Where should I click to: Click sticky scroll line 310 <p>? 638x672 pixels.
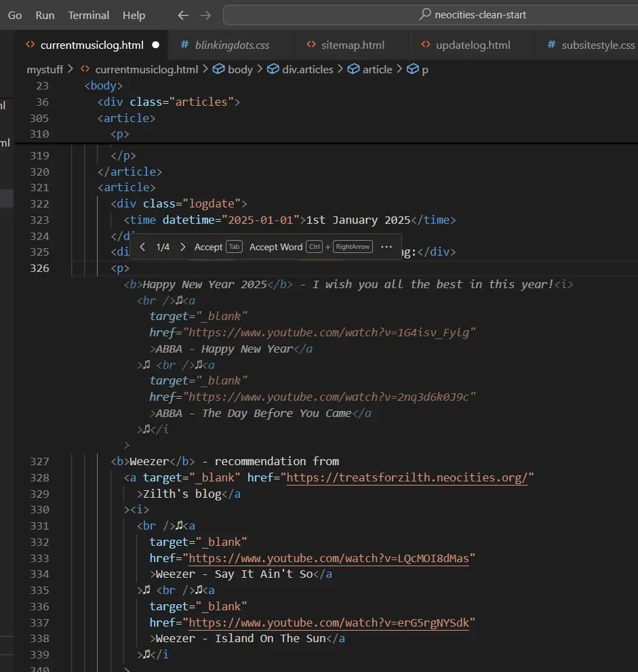tap(120, 134)
